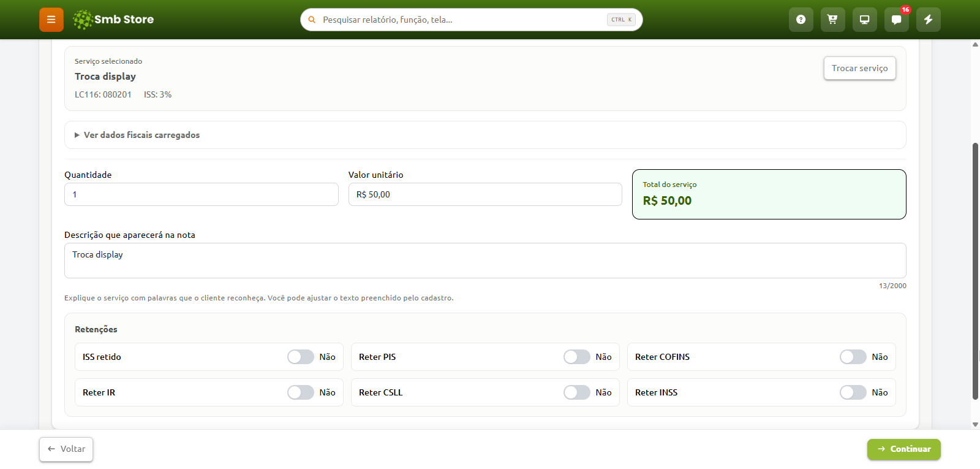The image size is (980, 469).
Task: Click the CTRL K shortcut badge
Action: 621,20
